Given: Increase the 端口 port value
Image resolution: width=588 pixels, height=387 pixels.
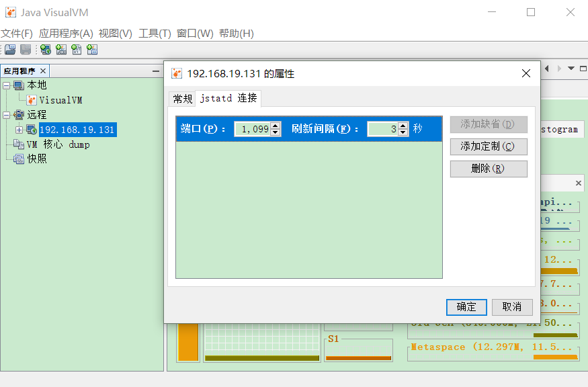Looking at the screenshot, I should [276, 126].
